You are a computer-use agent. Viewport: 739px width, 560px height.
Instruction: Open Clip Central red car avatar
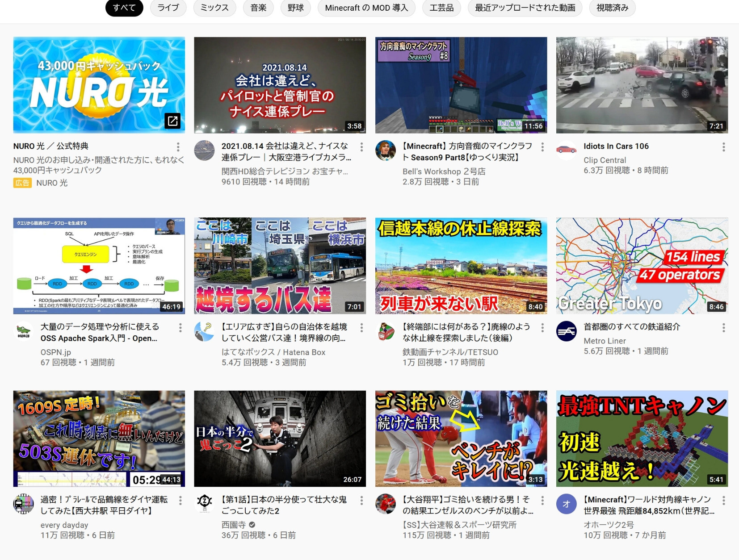point(566,150)
